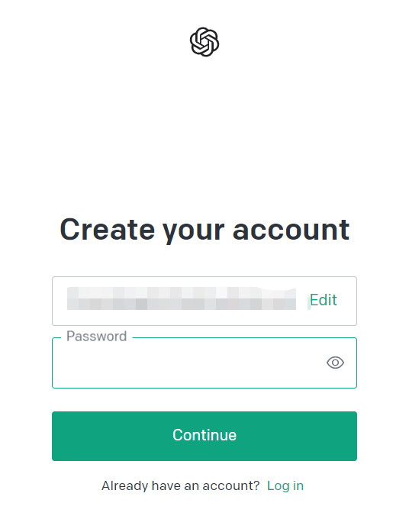
Task: Select the blurred email address field
Action: [x=204, y=301]
